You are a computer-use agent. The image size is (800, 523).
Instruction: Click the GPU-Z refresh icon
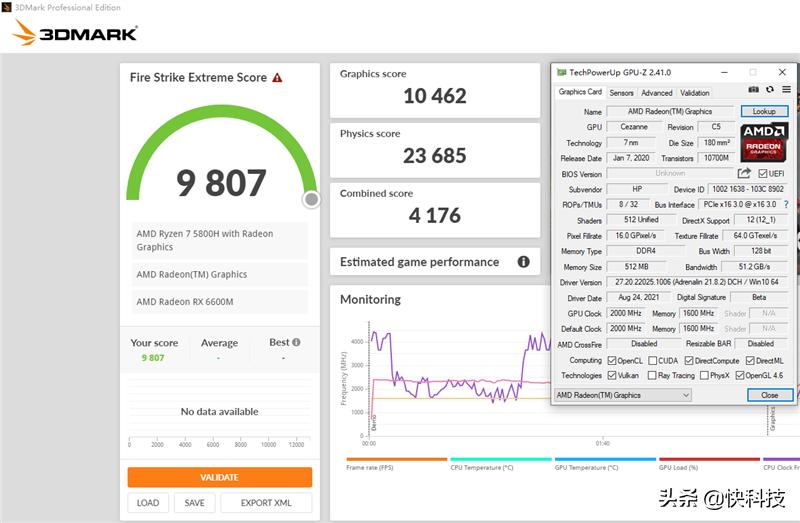coord(770,91)
